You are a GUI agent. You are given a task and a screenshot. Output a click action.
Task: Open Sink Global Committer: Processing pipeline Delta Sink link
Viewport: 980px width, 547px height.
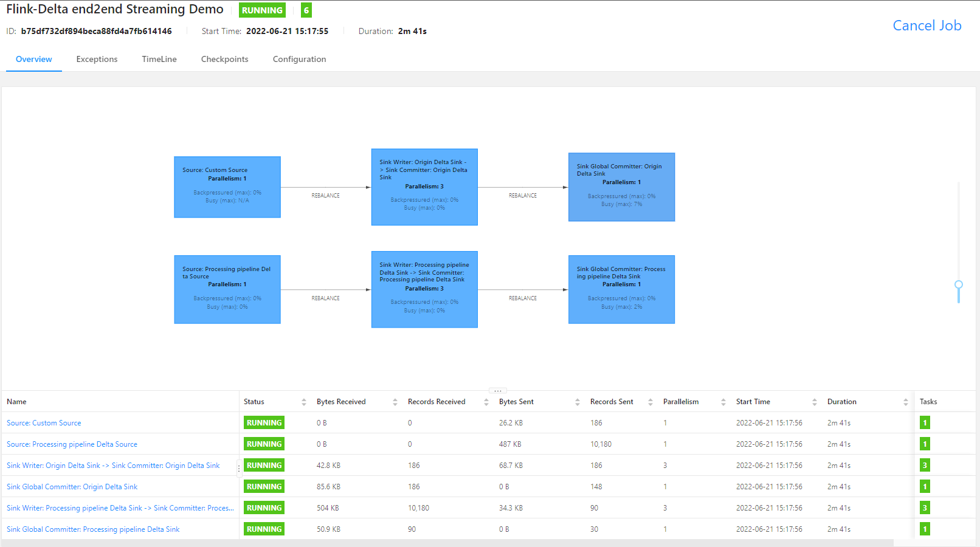(93, 529)
